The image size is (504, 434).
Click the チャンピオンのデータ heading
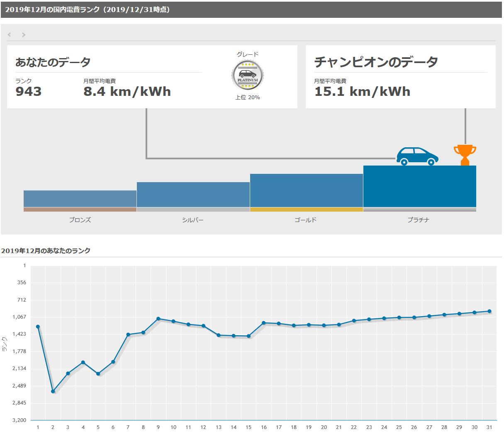click(376, 62)
